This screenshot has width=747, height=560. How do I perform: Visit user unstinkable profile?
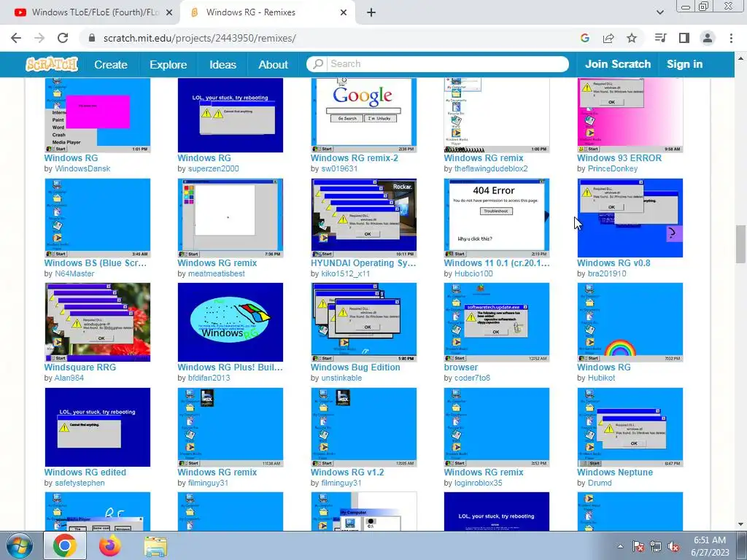pyautogui.click(x=341, y=378)
